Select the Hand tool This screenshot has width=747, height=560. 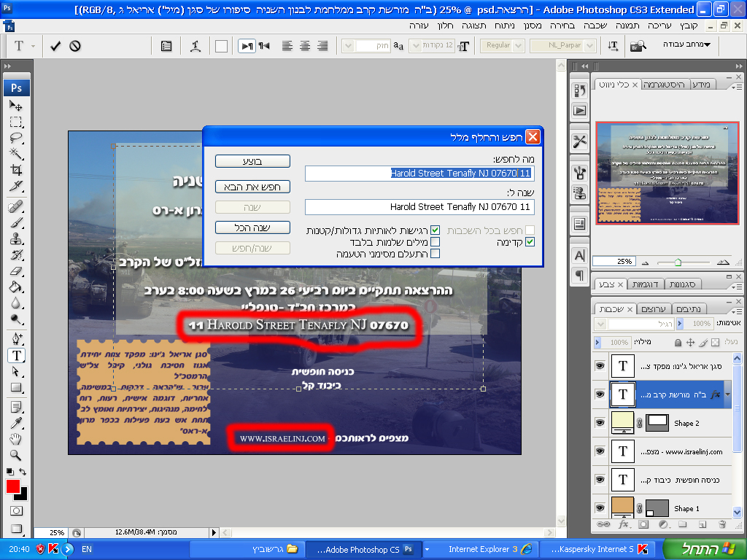click(x=16, y=439)
